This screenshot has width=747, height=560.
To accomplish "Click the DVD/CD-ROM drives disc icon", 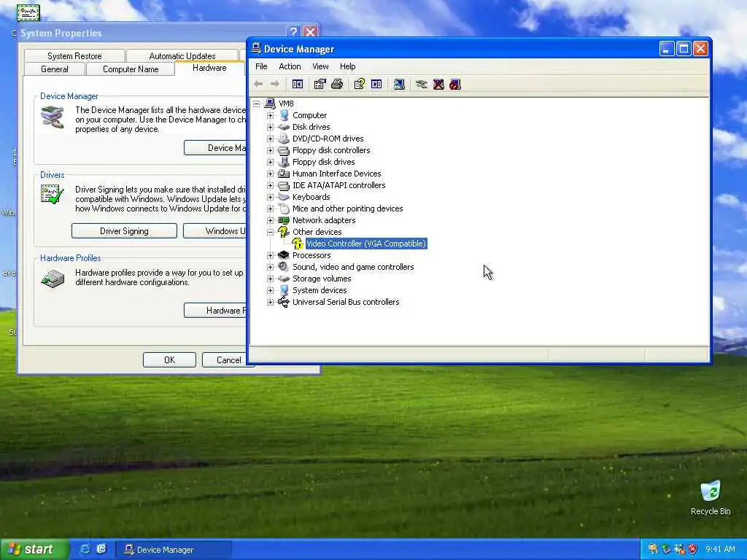I will pyautogui.click(x=284, y=139).
